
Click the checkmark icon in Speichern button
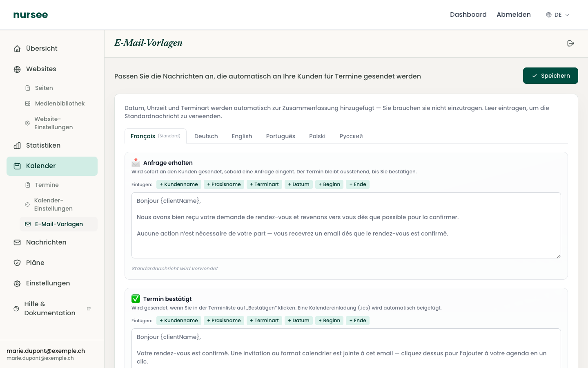pos(535,76)
